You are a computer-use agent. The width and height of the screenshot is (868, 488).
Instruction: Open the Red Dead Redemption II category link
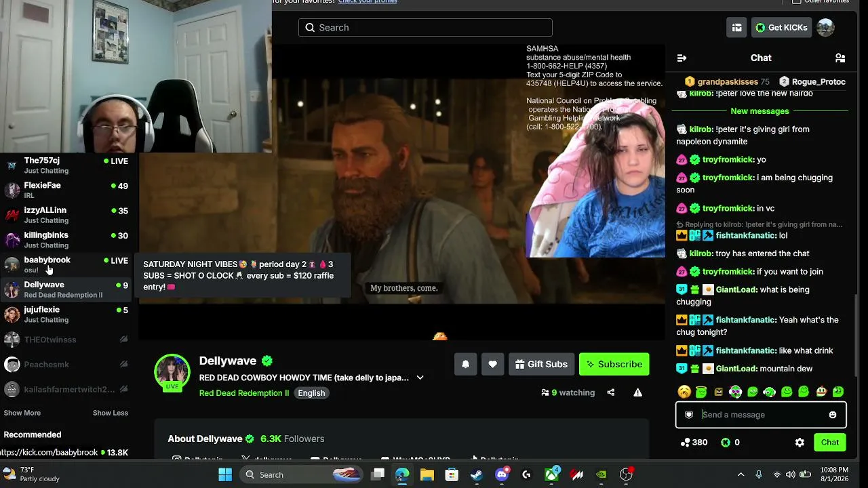(244, 393)
